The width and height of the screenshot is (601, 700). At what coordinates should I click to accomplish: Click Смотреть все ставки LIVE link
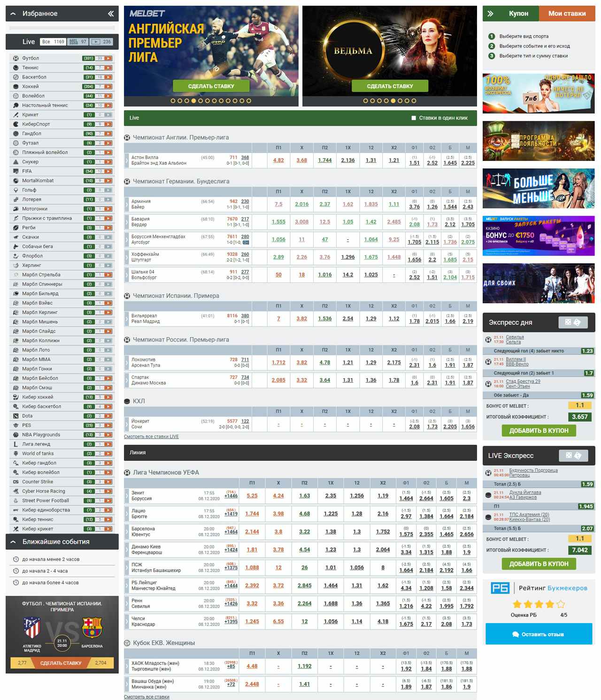tap(151, 436)
